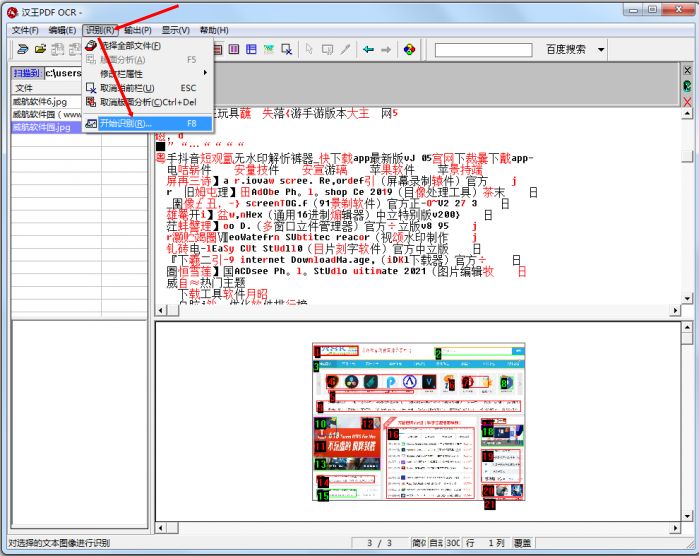
Task: Click image pane horizontal scroll right arrow
Action: (676, 528)
